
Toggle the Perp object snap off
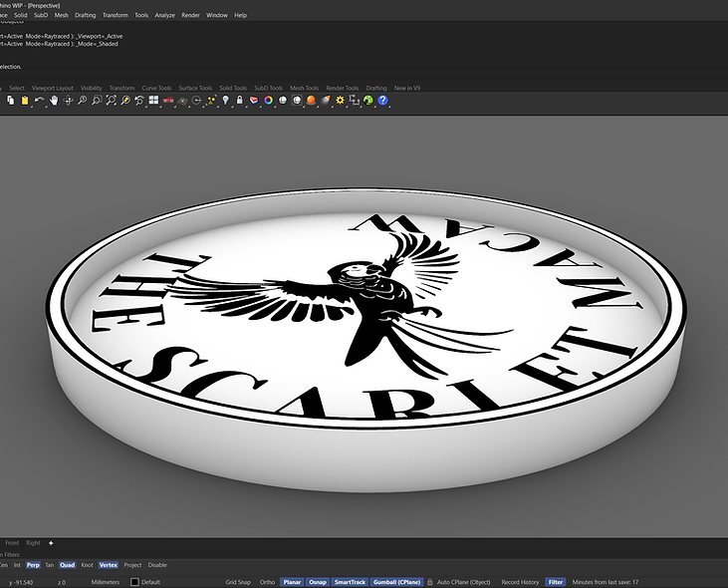[x=33, y=565]
